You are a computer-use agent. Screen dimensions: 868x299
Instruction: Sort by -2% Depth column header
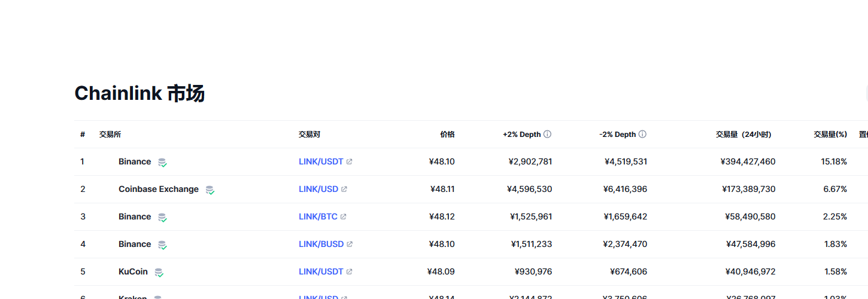617,135
